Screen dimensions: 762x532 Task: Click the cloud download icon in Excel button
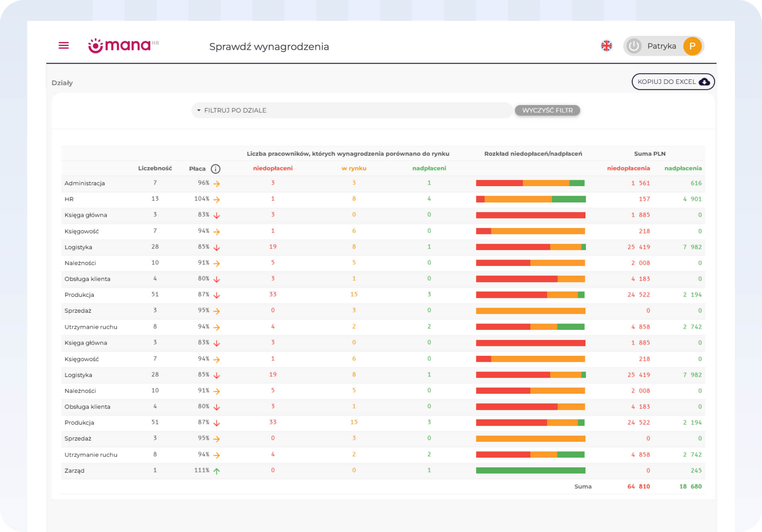point(704,82)
